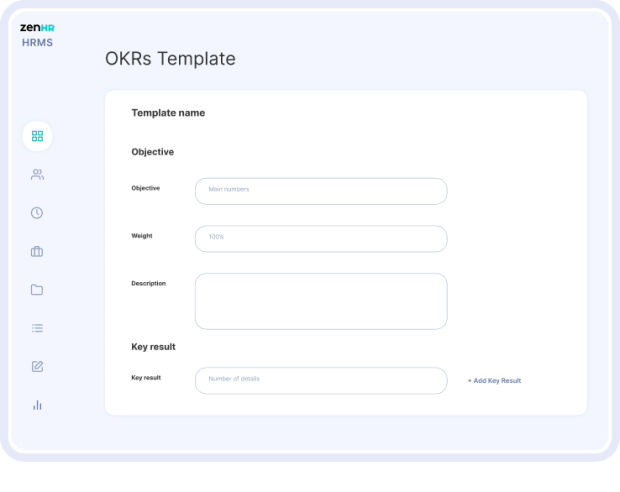Click the Objective section heading
The height and width of the screenshot is (492, 620).
(x=153, y=152)
